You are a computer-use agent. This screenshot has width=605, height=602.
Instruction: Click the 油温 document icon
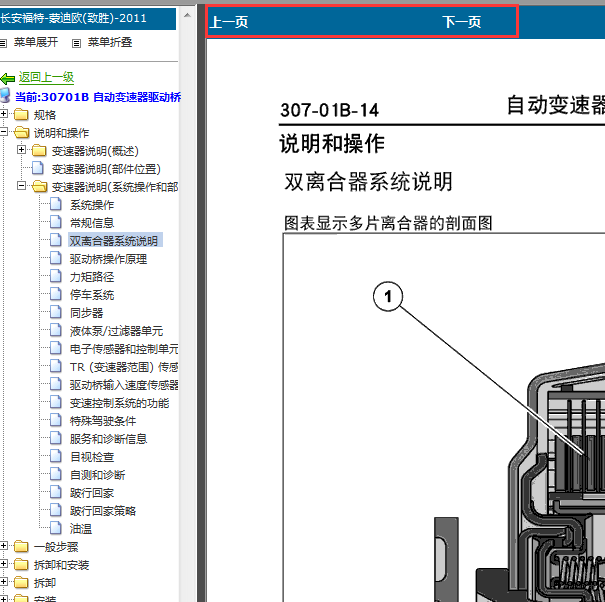pos(56,528)
